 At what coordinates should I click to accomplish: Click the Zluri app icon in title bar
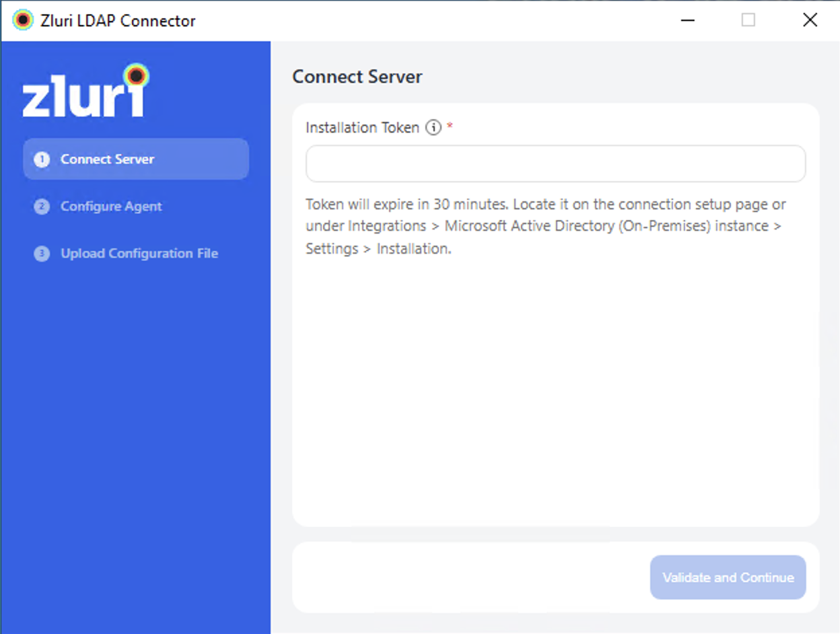(x=23, y=20)
